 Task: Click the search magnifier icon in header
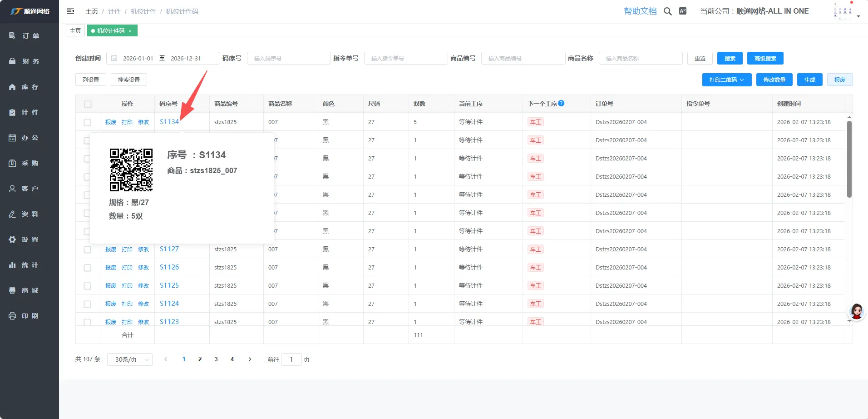pyautogui.click(x=667, y=11)
